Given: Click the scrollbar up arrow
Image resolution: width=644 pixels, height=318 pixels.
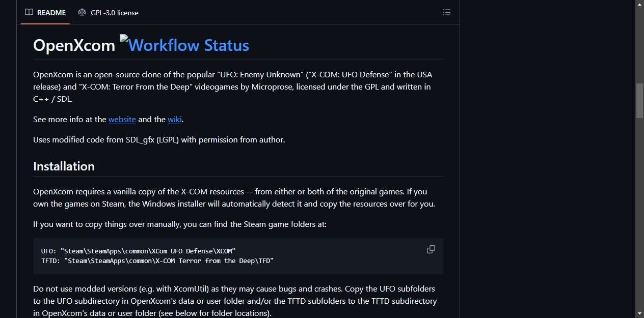Looking at the screenshot, I should pyautogui.click(x=639, y=4).
